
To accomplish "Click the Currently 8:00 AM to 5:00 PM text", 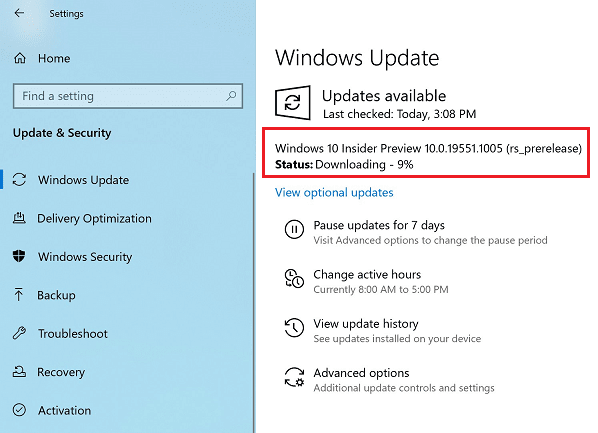I will 381,290.
